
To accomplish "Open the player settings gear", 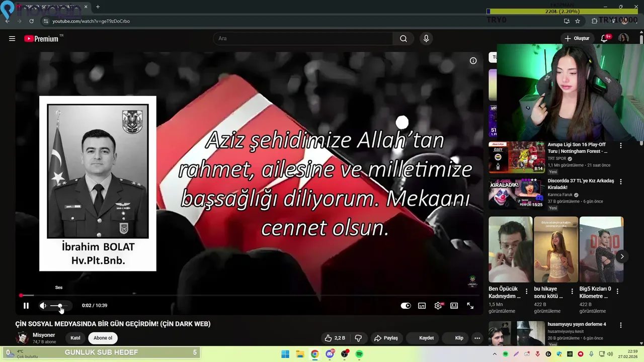I will (x=438, y=306).
